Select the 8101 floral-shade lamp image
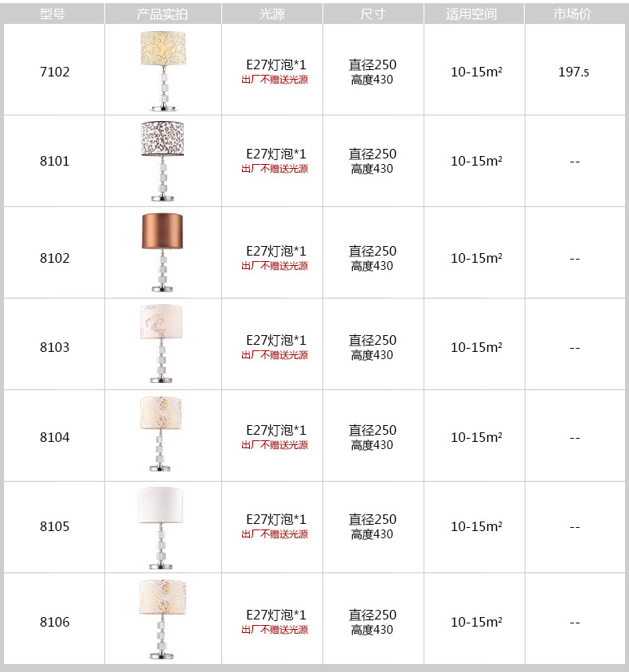 pos(162,161)
